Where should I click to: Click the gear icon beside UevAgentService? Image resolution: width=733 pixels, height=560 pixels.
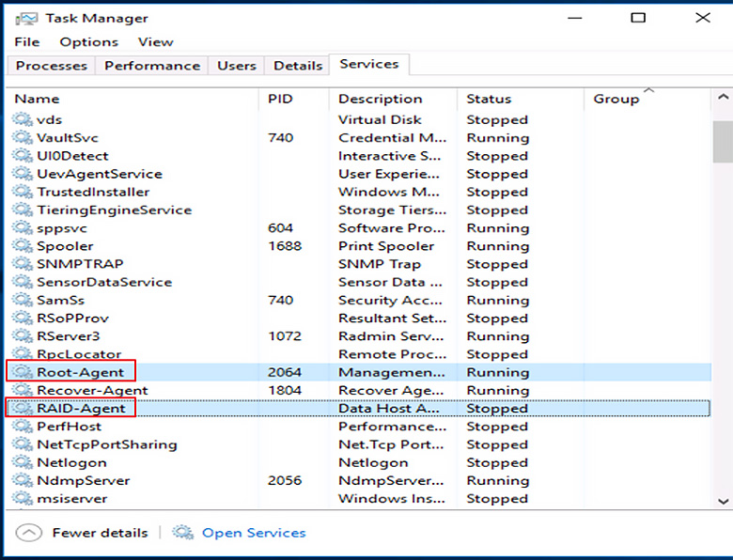point(22,174)
